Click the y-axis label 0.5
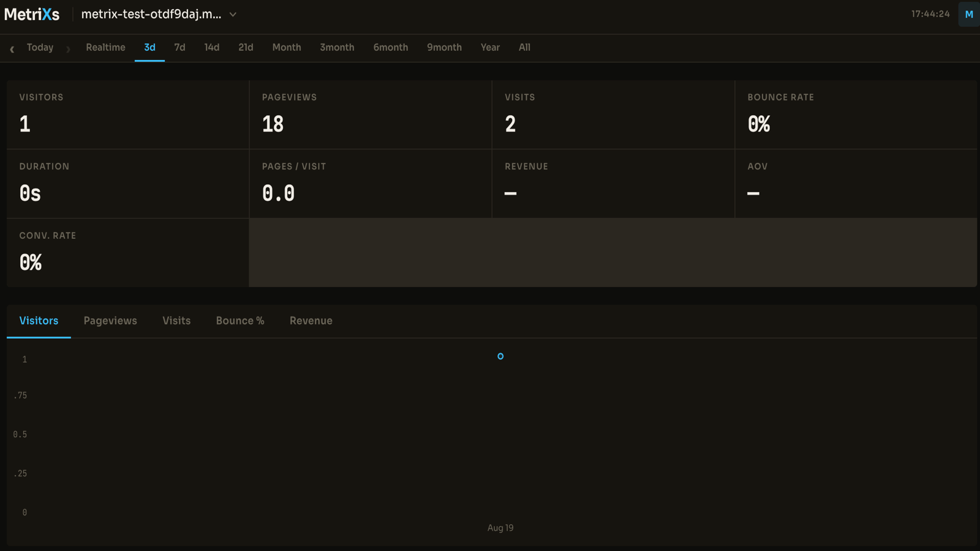980x551 pixels. pyautogui.click(x=20, y=435)
